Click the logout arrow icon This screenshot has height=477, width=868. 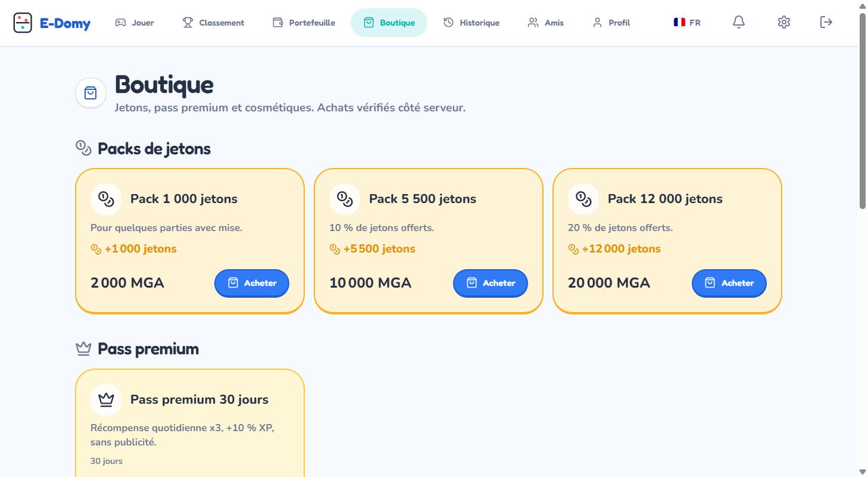pyautogui.click(x=826, y=22)
